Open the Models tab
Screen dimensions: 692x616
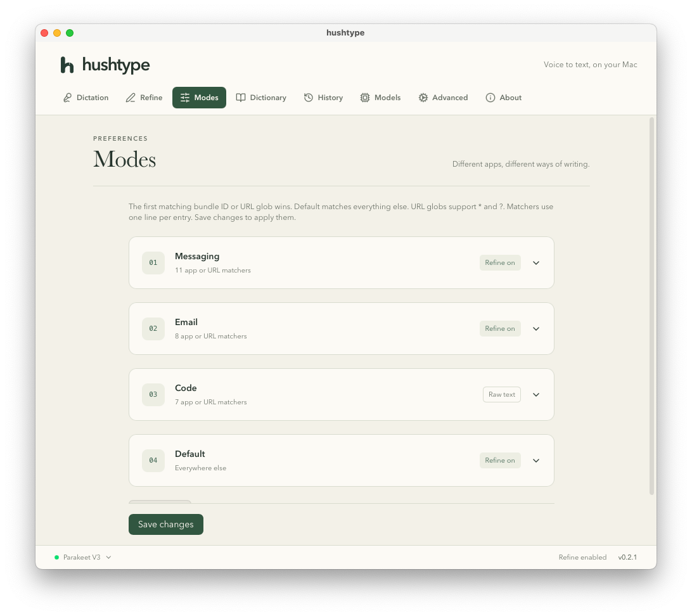pyautogui.click(x=380, y=98)
